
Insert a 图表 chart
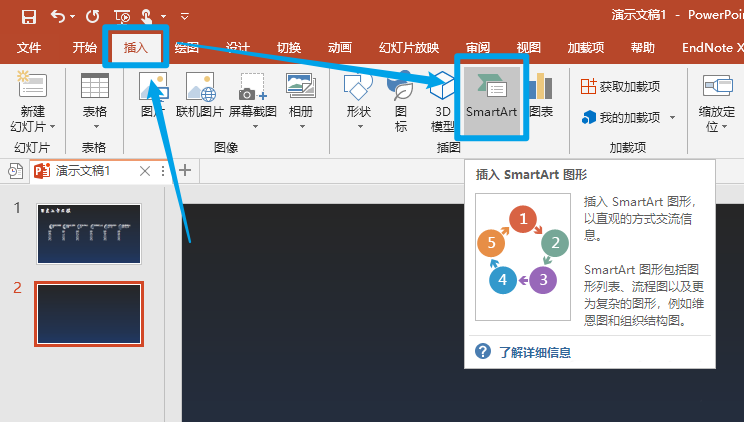tap(541, 95)
